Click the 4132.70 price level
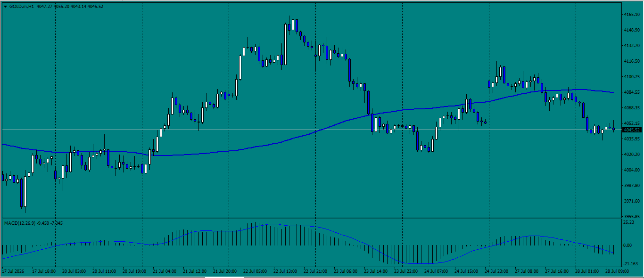 (x=631, y=46)
